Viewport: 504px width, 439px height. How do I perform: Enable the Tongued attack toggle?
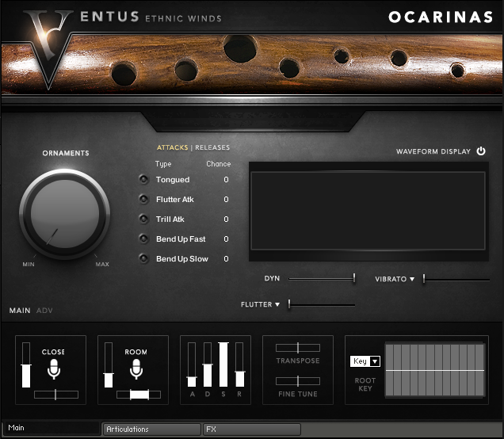pos(143,179)
